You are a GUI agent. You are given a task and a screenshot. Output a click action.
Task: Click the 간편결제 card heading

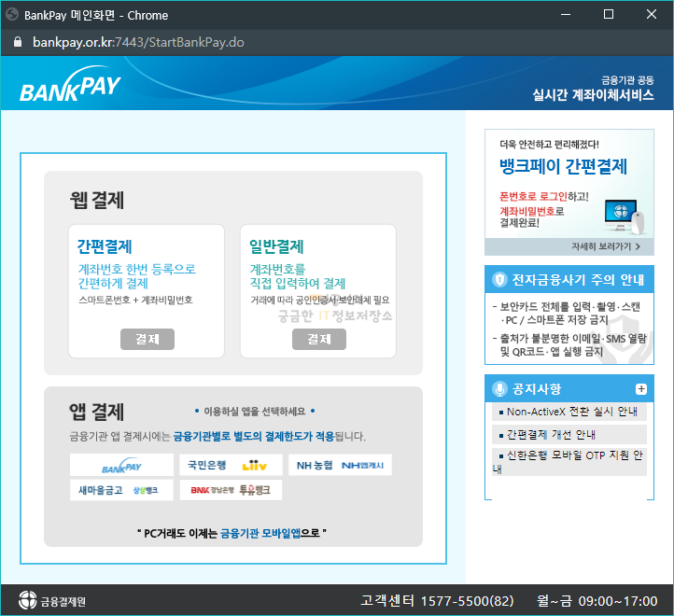click(x=105, y=246)
